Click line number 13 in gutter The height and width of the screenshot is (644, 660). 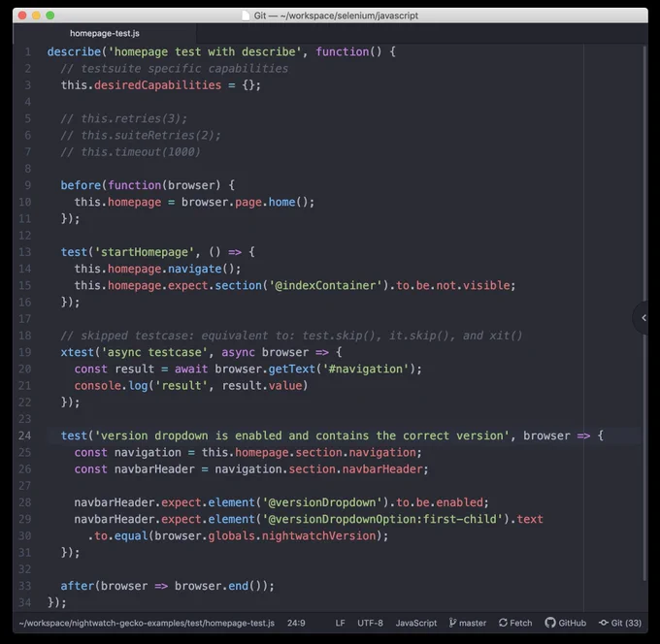pos(25,252)
